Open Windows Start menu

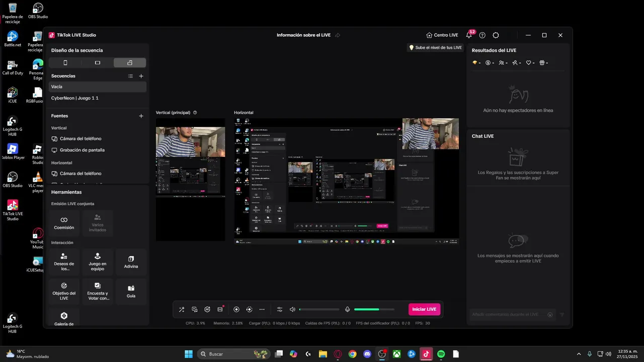[189, 354]
